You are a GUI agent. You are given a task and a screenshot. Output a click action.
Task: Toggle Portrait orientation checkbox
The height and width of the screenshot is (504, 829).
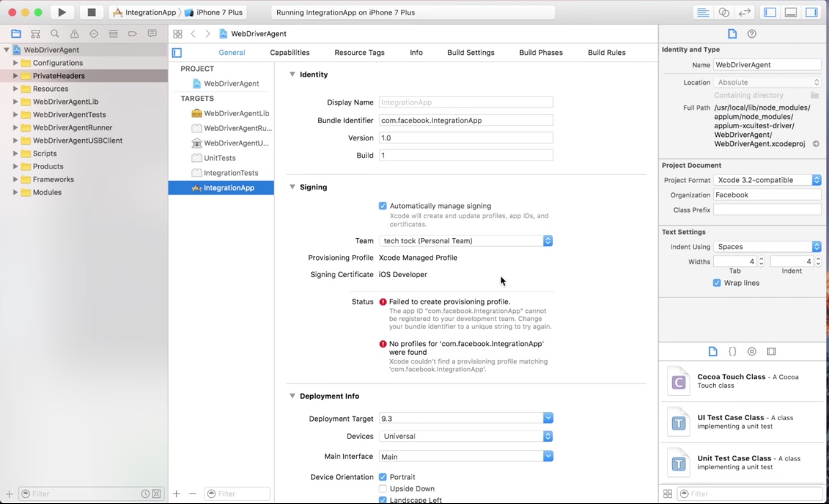coord(383,477)
